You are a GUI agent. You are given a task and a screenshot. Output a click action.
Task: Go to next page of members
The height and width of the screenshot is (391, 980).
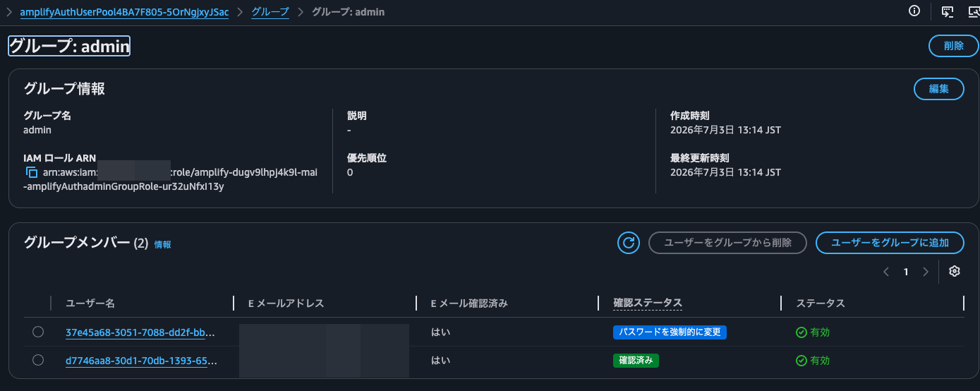tap(926, 272)
